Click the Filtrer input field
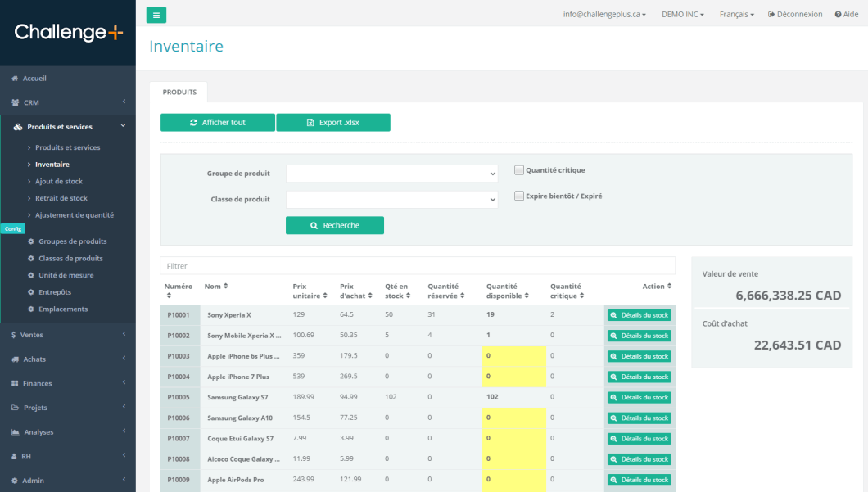Image resolution: width=868 pixels, height=492 pixels. click(418, 266)
